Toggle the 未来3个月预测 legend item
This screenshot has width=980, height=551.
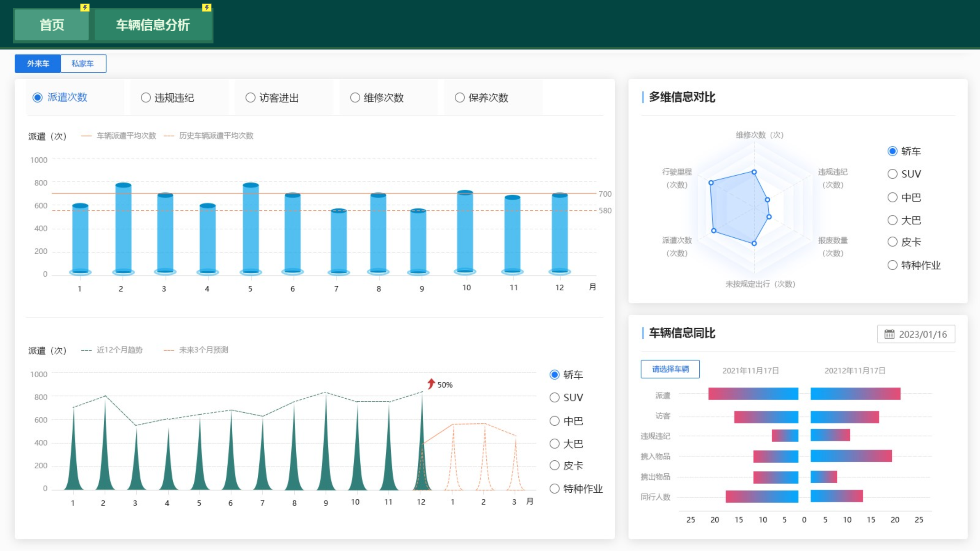point(196,350)
